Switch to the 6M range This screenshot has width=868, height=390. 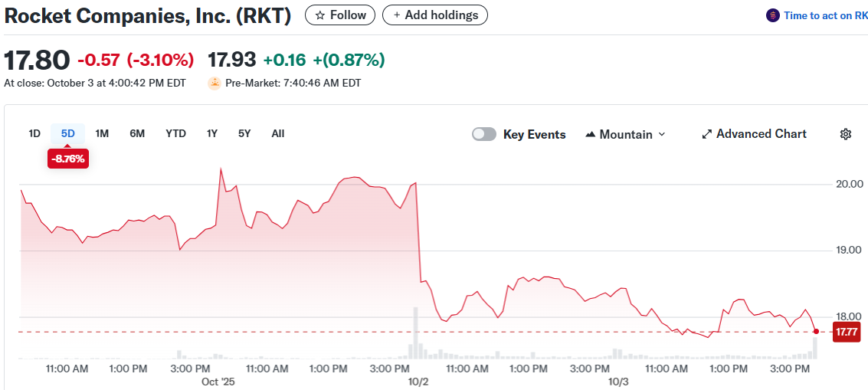(137, 133)
